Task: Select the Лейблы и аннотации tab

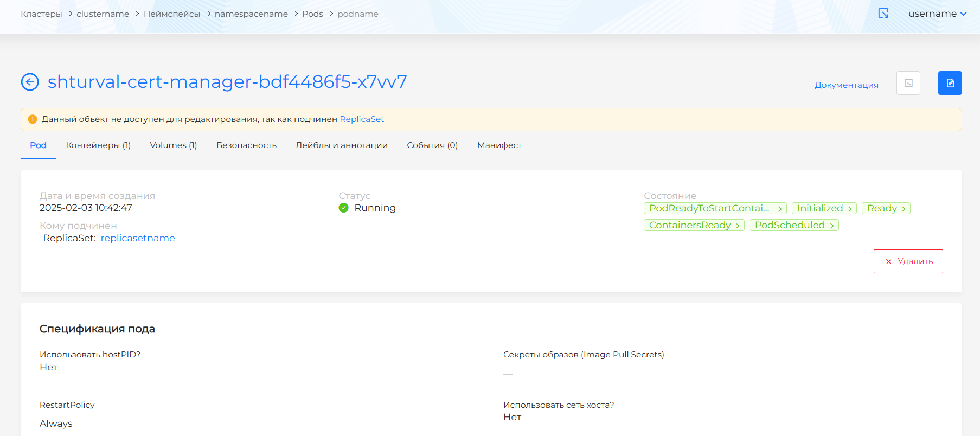Action: pyautogui.click(x=341, y=145)
